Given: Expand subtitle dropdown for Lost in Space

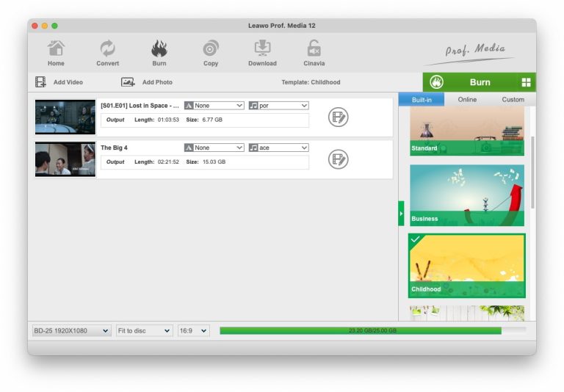Looking at the screenshot, I should coord(214,106).
